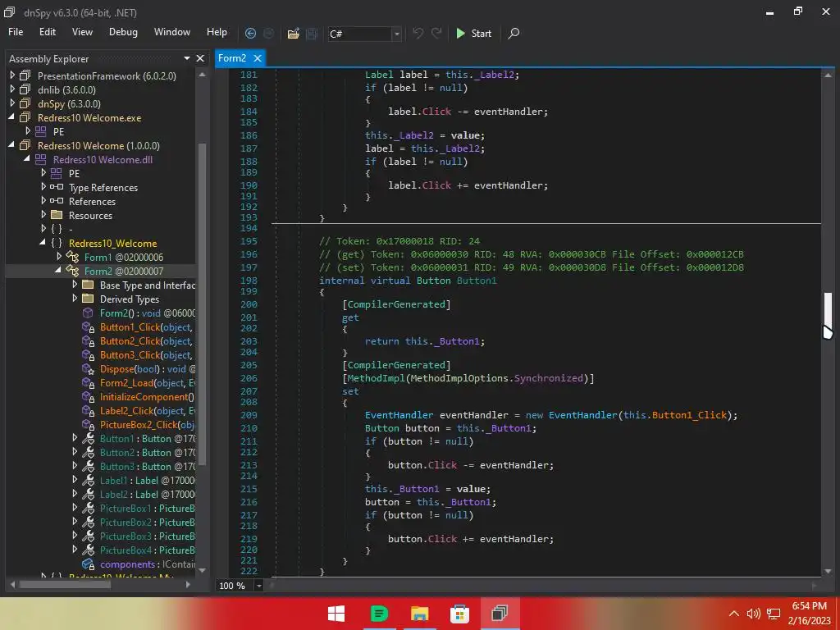This screenshot has height=630, width=840.
Task: Click the Redo toolbar icon
Action: [436, 33]
